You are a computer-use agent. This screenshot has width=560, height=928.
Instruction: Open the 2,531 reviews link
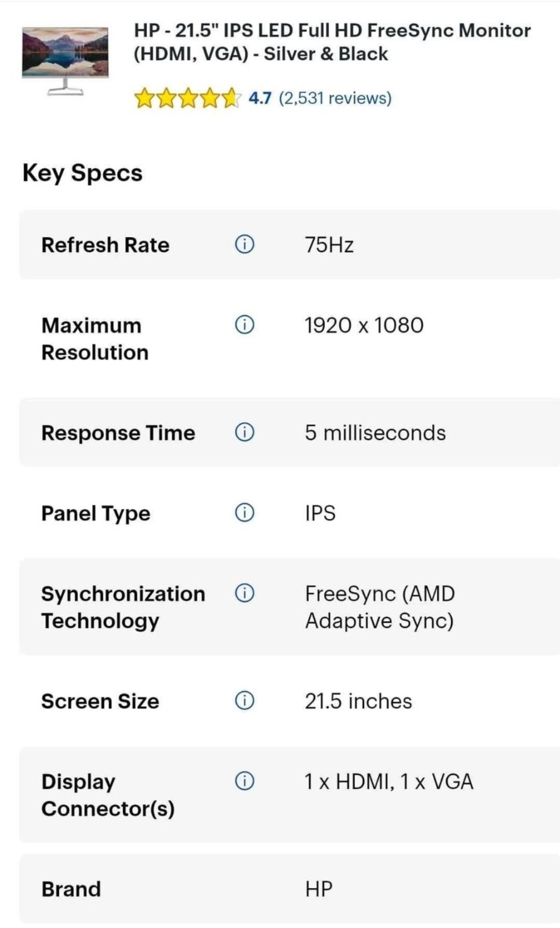pyautogui.click(x=335, y=98)
